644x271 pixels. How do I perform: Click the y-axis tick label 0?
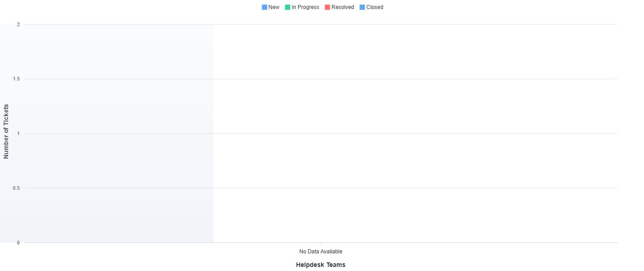click(18, 243)
